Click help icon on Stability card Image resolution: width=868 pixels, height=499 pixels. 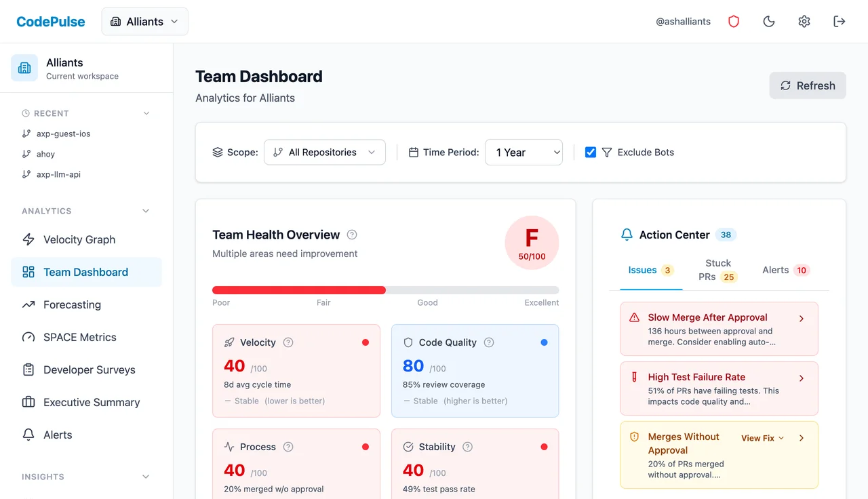coord(468,447)
